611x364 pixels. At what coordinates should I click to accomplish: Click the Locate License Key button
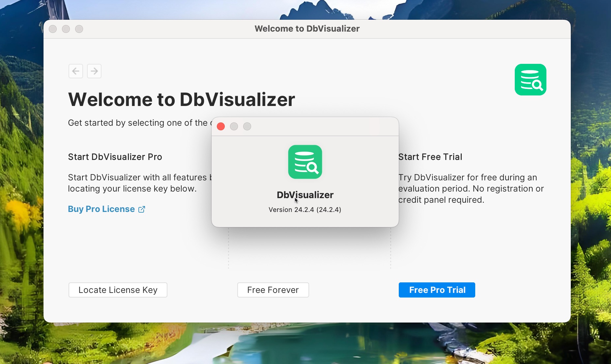(118, 290)
